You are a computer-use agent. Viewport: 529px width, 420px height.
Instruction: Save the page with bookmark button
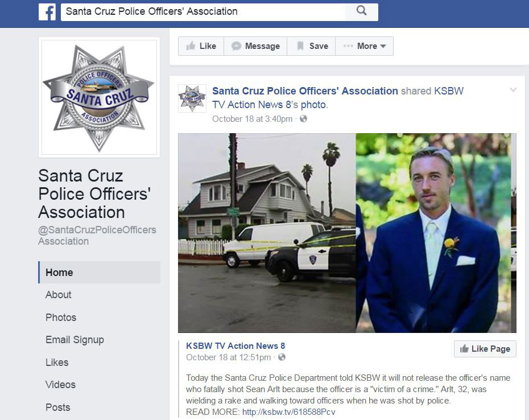tap(311, 46)
